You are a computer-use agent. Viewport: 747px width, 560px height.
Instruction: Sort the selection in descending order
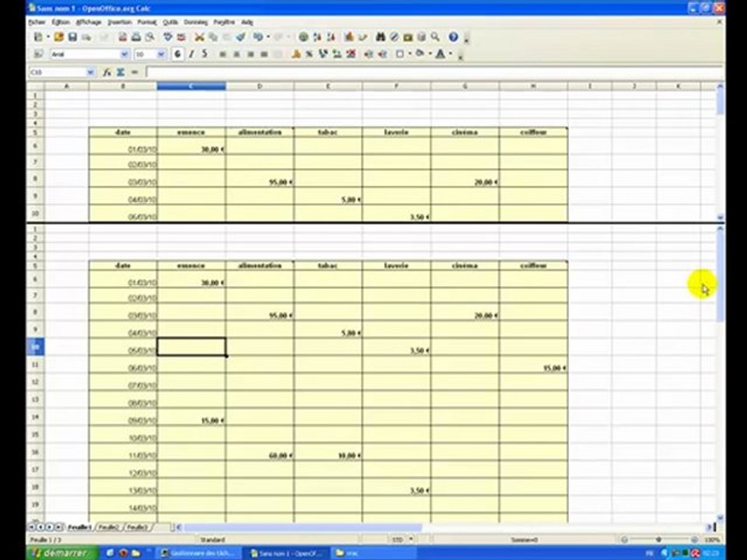pos(331,37)
